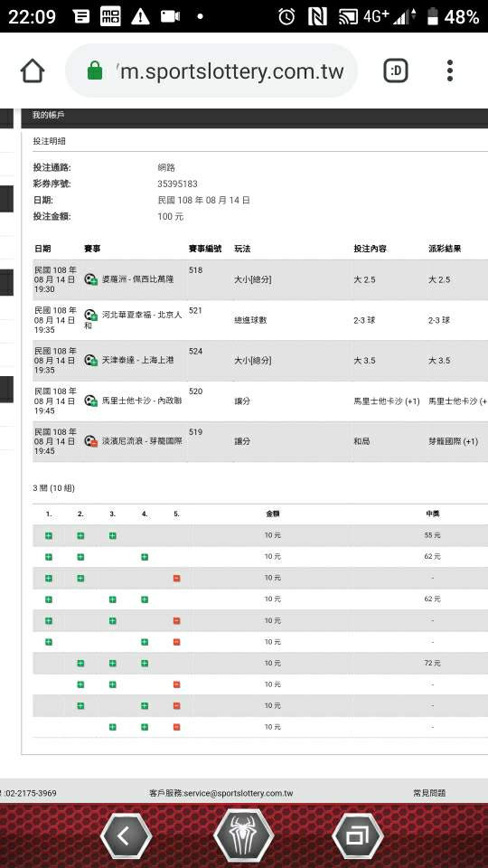The height and width of the screenshot is (868, 488).
Task: Open the address bar with m.sportslottery.com.tw
Action: 211,71
